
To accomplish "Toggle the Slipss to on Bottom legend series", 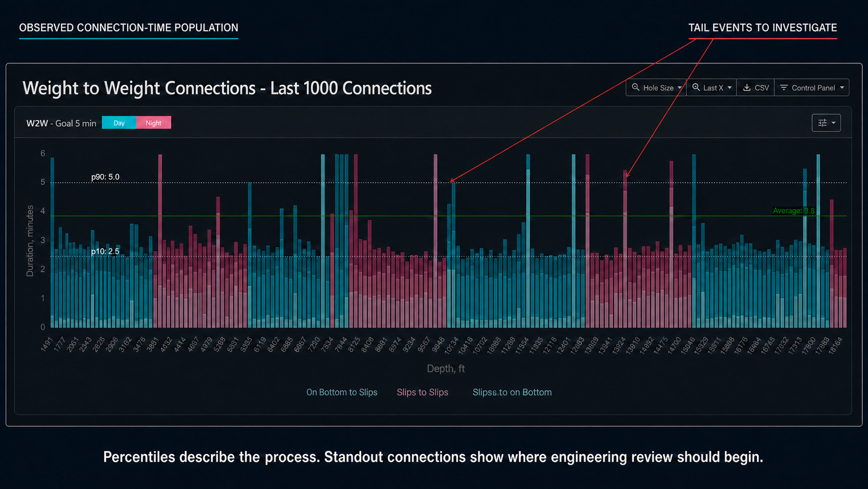I will 512,392.
